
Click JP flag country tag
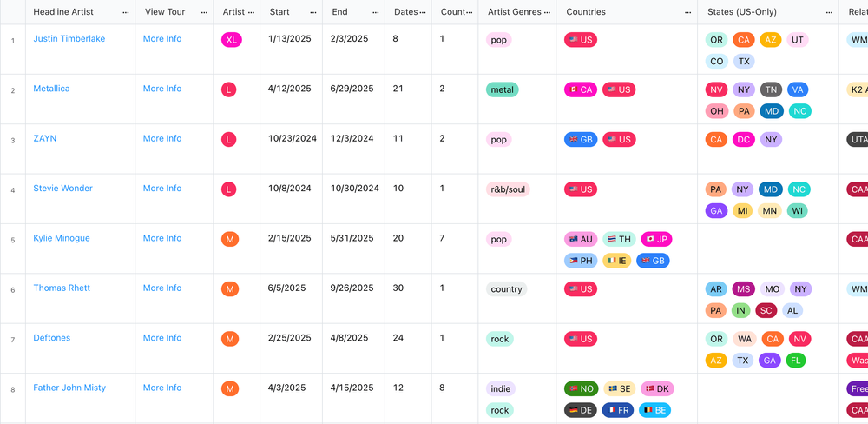(656, 240)
